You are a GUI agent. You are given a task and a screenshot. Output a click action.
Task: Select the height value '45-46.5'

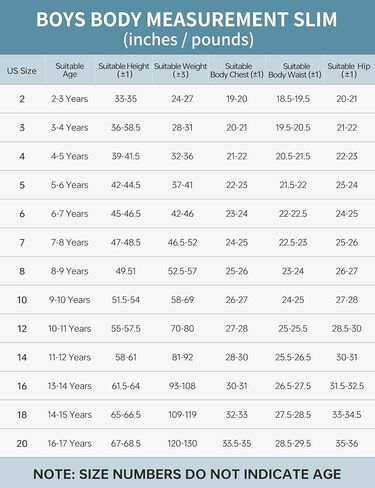pyautogui.click(x=126, y=214)
